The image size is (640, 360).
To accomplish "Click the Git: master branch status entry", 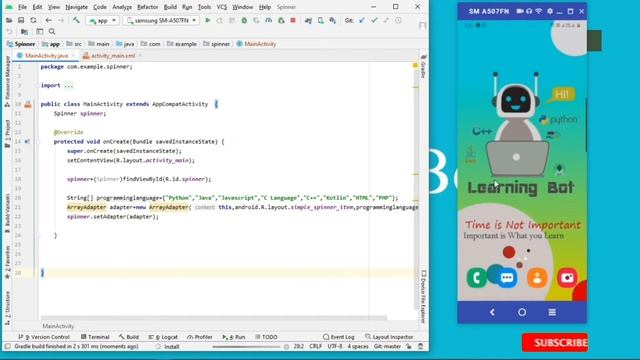I will pyautogui.click(x=387, y=347).
